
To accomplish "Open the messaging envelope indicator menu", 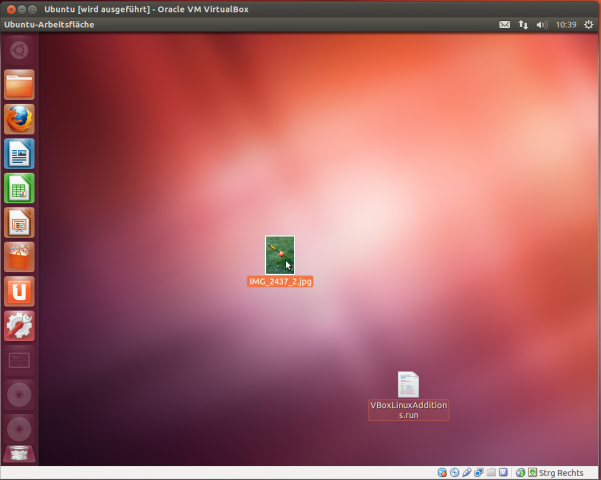I will (505, 24).
